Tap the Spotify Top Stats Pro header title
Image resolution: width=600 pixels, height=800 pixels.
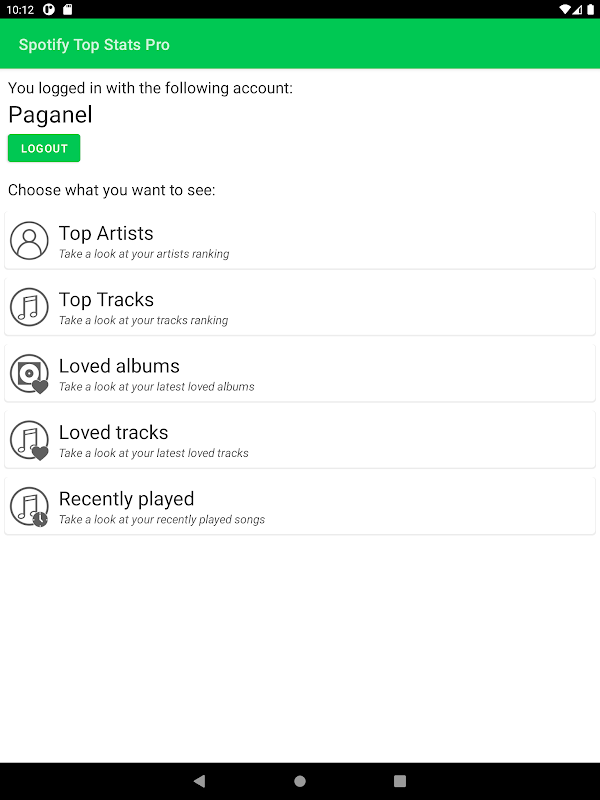point(94,44)
